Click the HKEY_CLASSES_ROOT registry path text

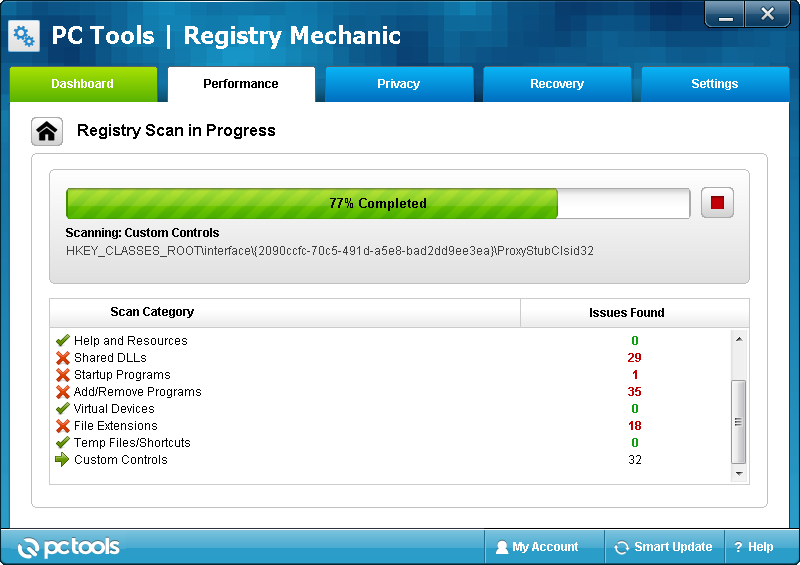click(330, 251)
